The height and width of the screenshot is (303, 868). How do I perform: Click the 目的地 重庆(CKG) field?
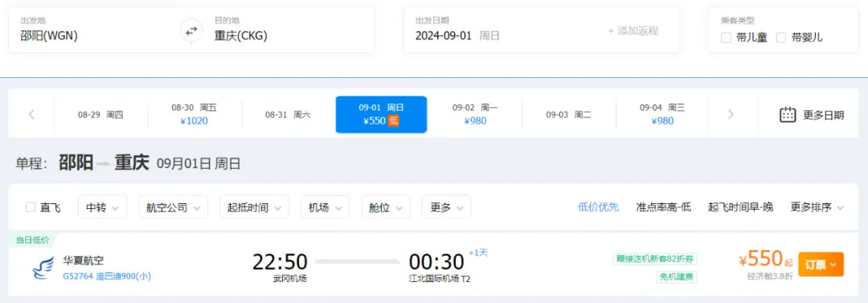click(x=288, y=30)
